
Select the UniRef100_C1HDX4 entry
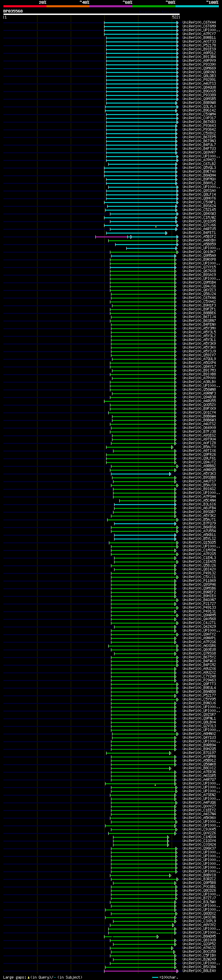coord(199,837)
